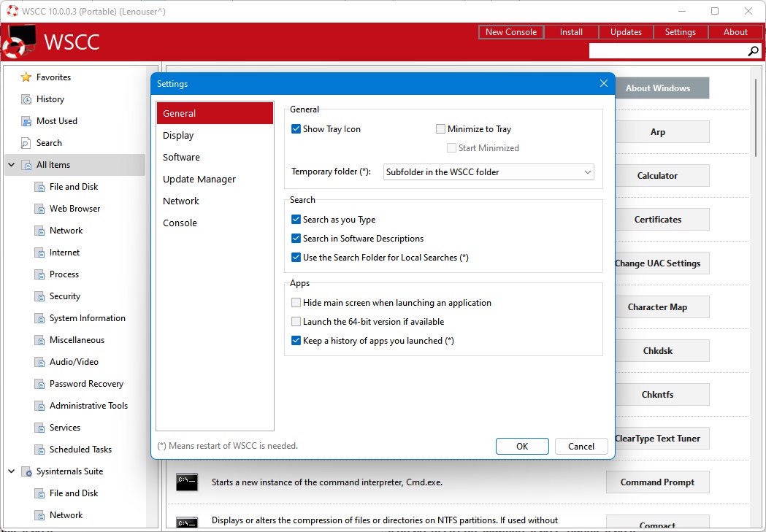Click the Services category icon
The height and width of the screenshot is (532, 766).
(x=39, y=428)
